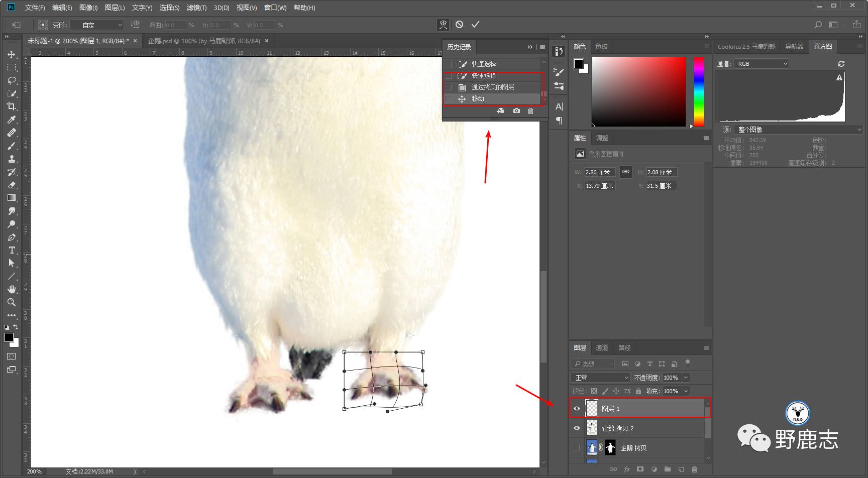The height and width of the screenshot is (478, 868).
Task: Select the Lasso tool
Action: (12, 80)
